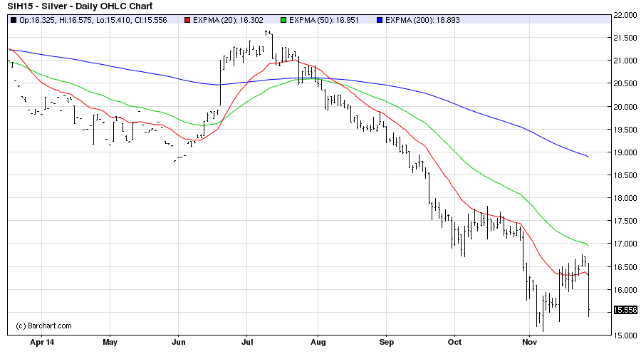
Task: Click the 18.000 price axis label
Action: (625, 198)
